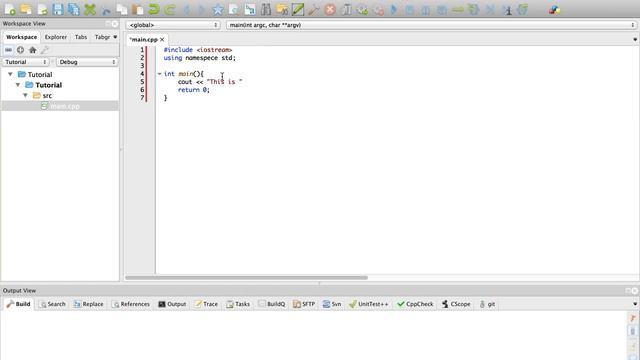Select the Build output tab

coord(18,304)
